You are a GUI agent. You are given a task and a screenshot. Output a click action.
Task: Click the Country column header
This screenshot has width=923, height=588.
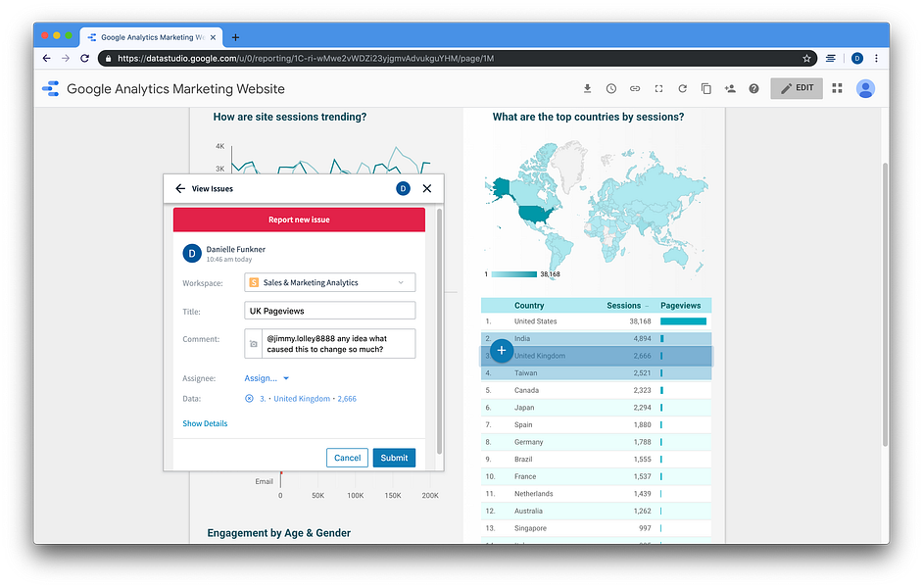click(x=528, y=306)
